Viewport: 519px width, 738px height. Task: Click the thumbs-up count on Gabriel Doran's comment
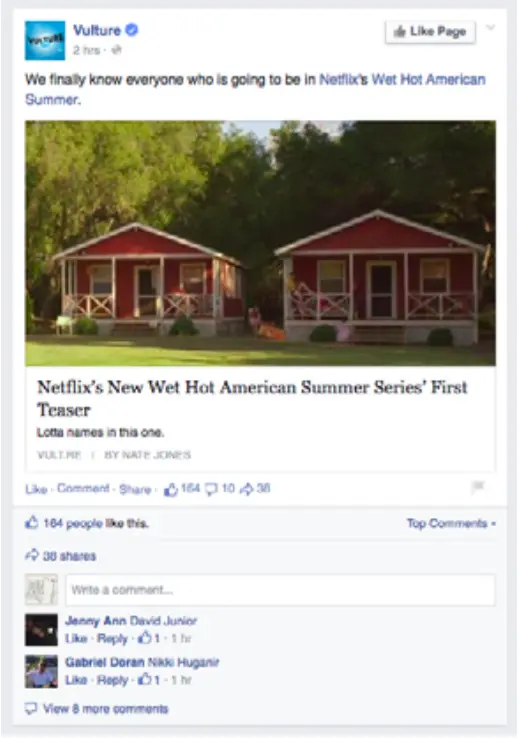[149, 680]
